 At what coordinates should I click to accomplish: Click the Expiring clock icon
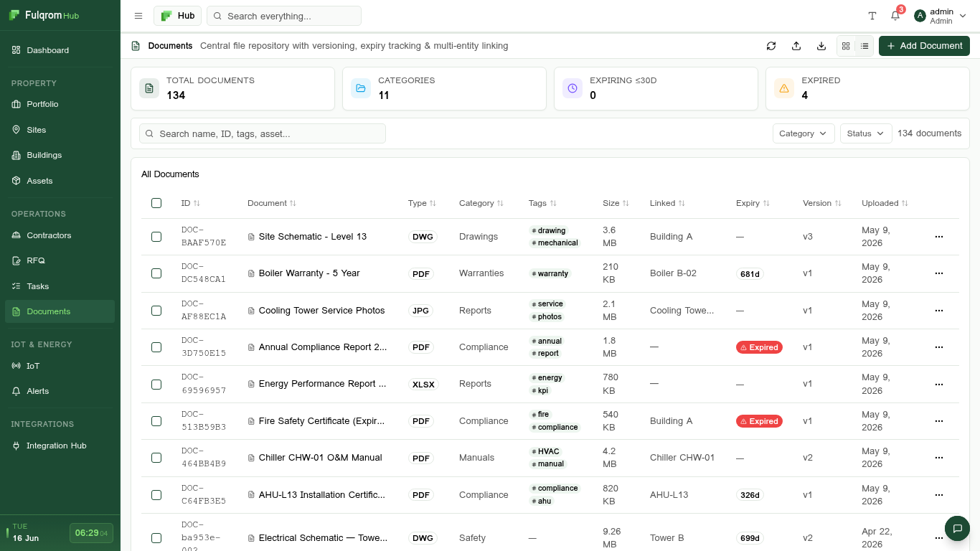point(573,88)
